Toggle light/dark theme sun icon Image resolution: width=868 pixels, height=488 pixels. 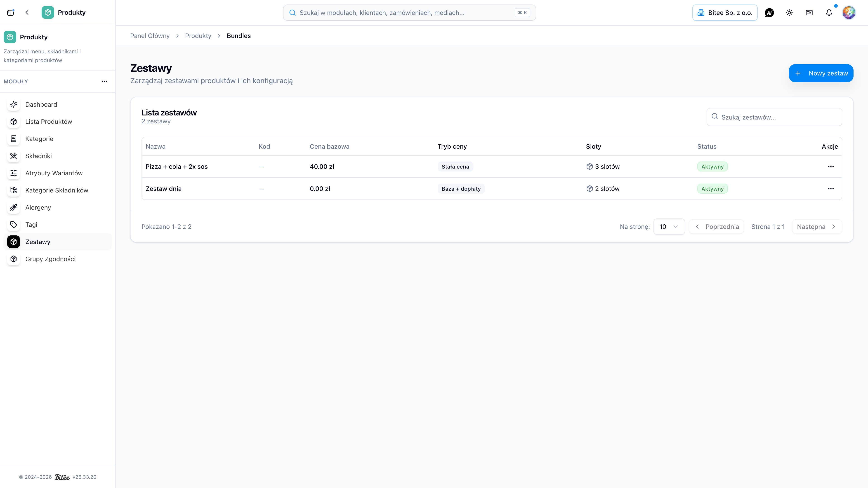(x=789, y=13)
